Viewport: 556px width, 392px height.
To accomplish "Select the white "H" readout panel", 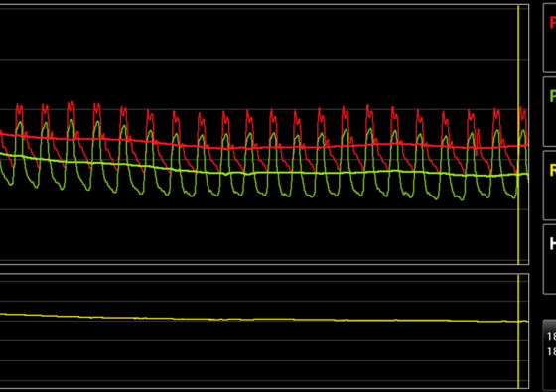I will point(550,259).
